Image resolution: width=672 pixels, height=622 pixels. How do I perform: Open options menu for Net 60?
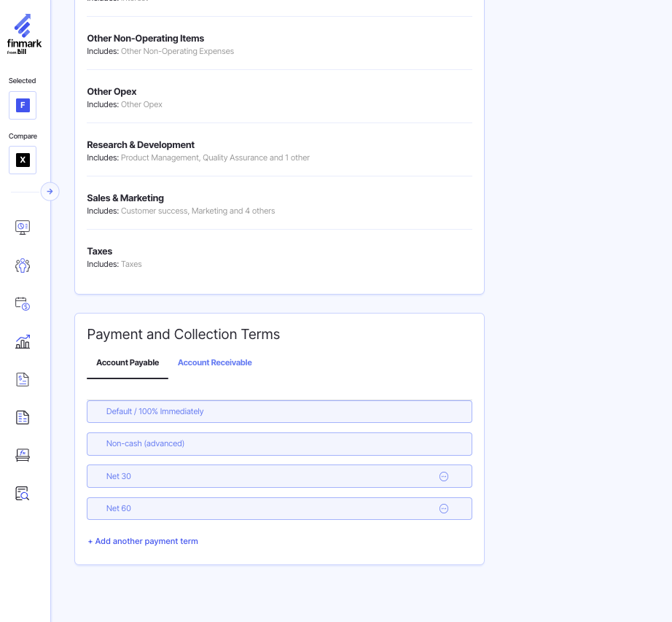click(x=443, y=509)
